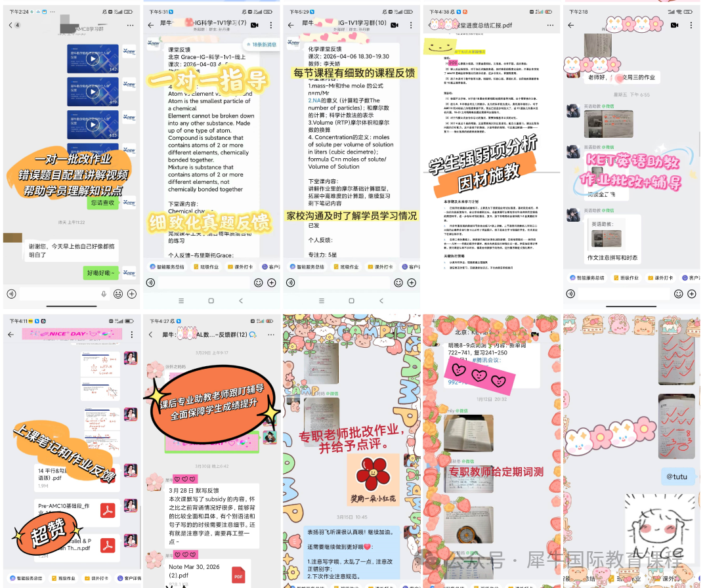Open the 18条新消息 new messages bubble

[x=261, y=45]
